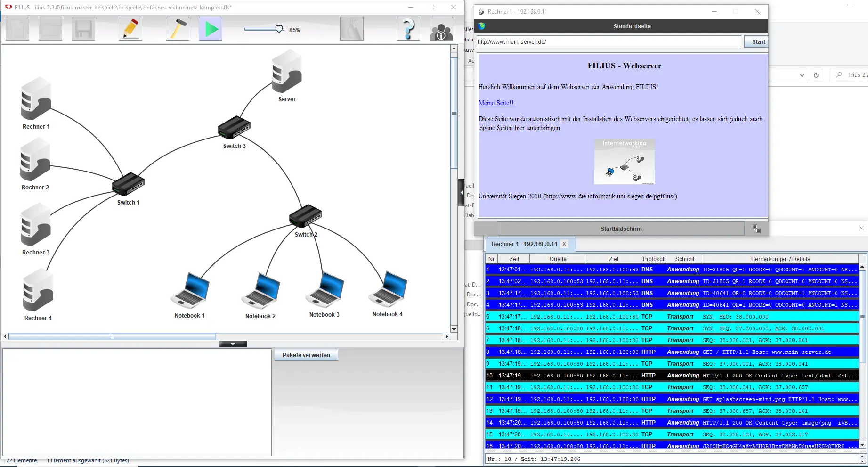Collapse the bottom panel with the down arrow

click(x=233, y=344)
